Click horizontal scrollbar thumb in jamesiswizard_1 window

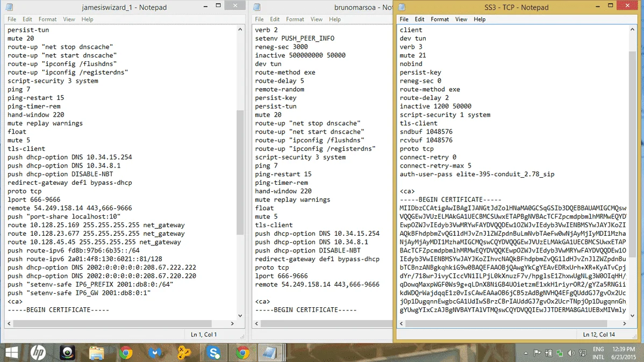tap(112, 323)
